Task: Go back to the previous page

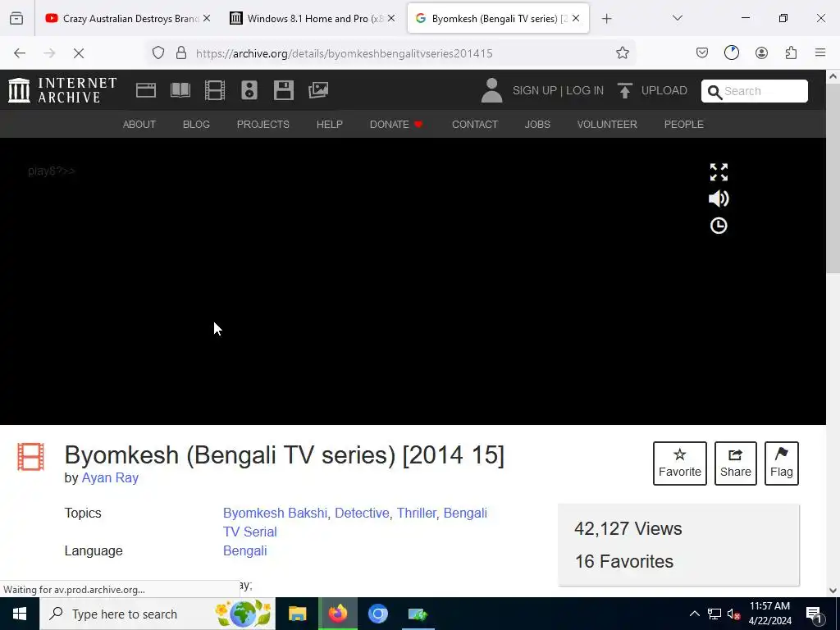Action: click(20, 53)
